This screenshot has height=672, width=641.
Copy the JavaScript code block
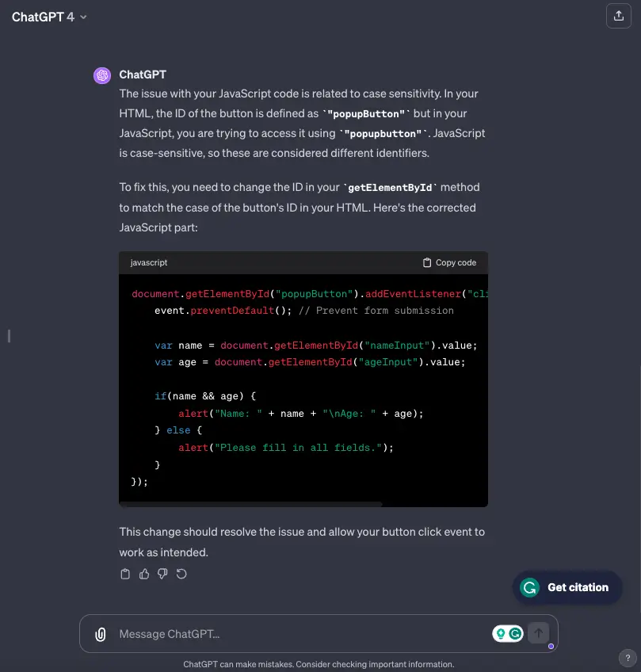pyautogui.click(x=449, y=263)
